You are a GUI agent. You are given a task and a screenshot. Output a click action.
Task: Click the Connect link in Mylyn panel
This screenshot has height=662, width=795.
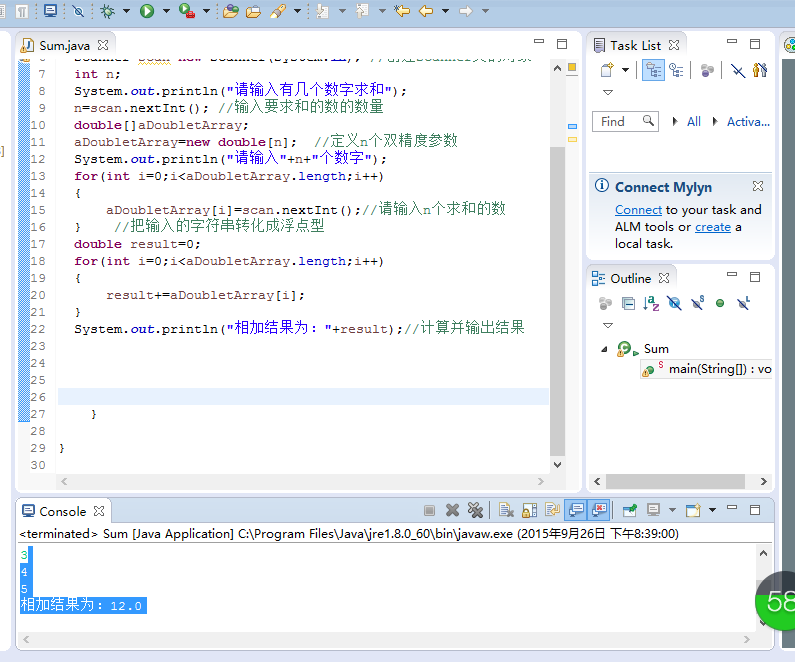tap(638, 210)
